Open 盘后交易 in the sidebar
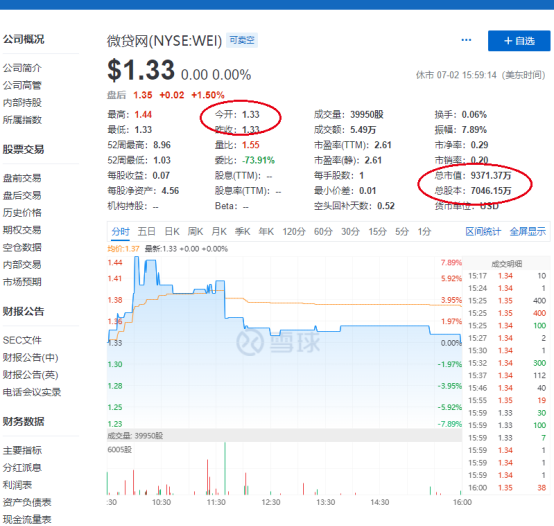The image size is (554, 526). click(22, 195)
